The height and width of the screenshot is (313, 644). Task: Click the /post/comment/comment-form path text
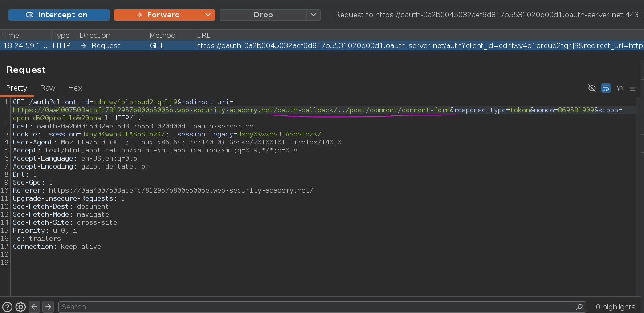(398, 110)
